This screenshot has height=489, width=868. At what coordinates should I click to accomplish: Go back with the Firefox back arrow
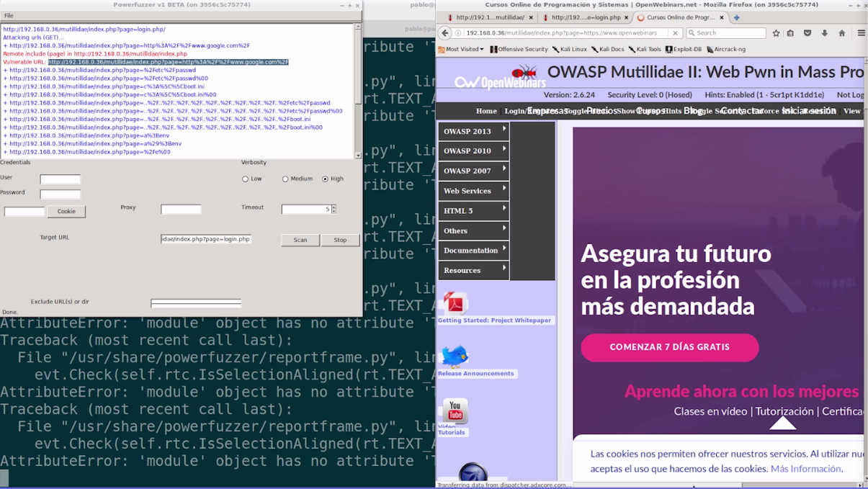444,33
